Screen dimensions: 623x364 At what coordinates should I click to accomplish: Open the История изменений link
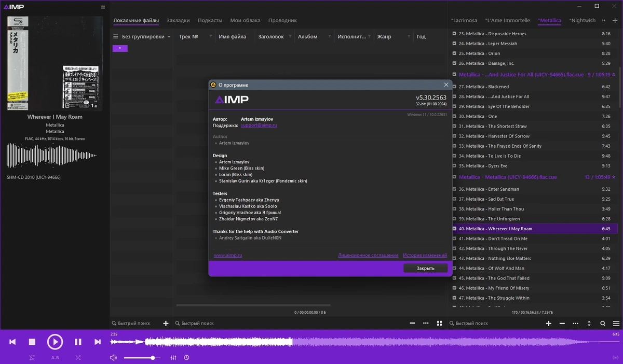[425, 255]
